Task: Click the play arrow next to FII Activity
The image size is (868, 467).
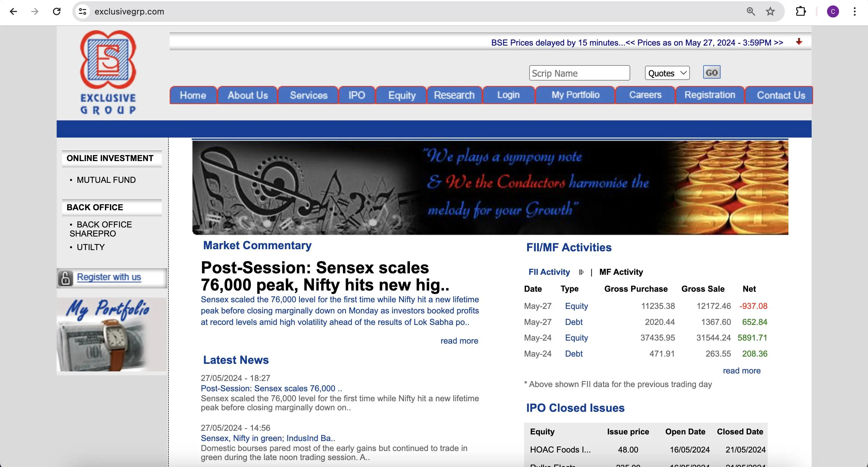Action: [x=581, y=272]
